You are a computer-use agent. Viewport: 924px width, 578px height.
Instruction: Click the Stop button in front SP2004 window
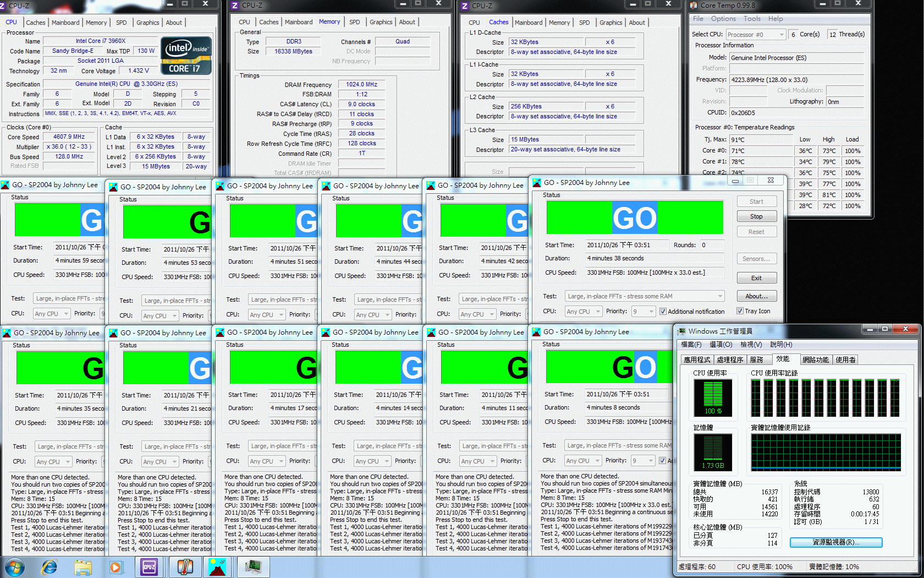[x=756, y=217]
